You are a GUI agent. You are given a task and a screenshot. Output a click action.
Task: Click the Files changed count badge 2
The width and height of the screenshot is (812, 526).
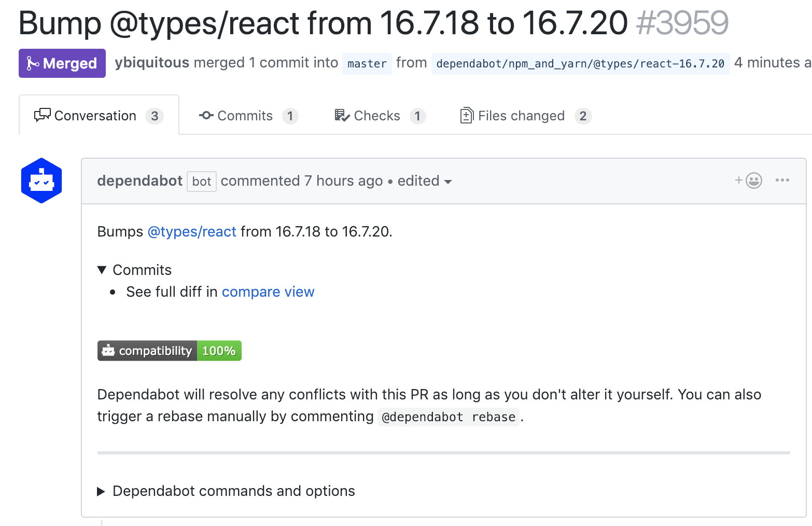coord(583,116)
